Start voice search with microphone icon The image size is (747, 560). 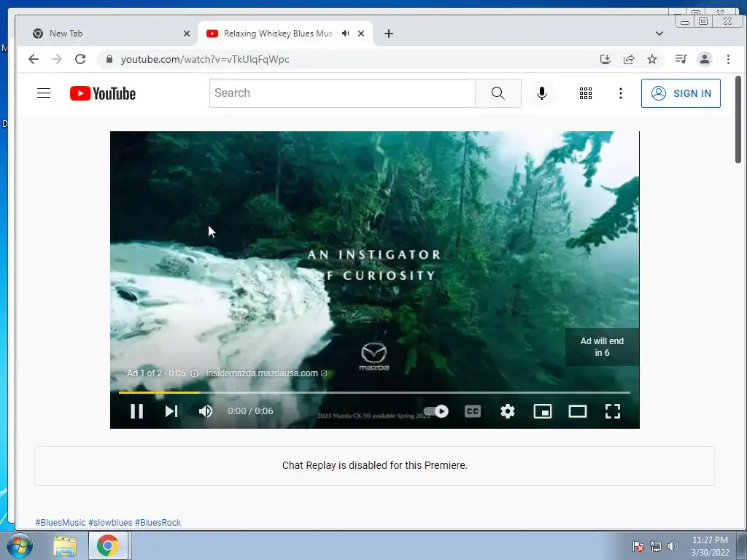tap(542, 93)
